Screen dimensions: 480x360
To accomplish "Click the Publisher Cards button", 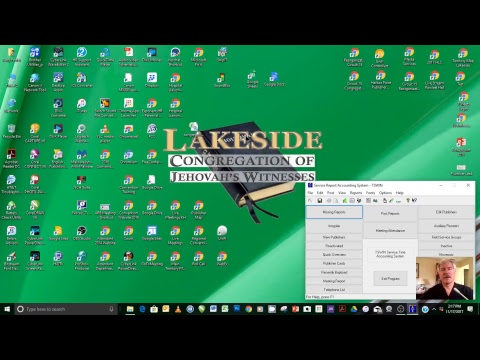I will (x=334, y=263).
